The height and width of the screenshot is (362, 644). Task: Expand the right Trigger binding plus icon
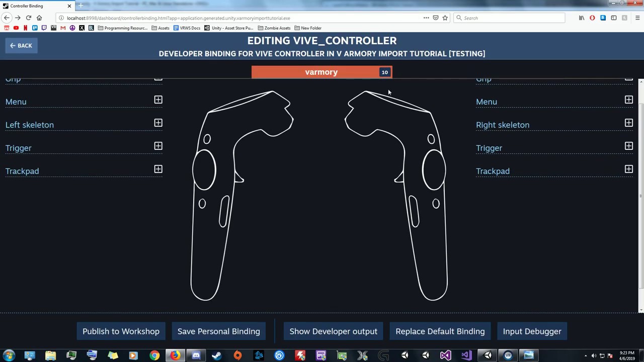tap(629, 146)
